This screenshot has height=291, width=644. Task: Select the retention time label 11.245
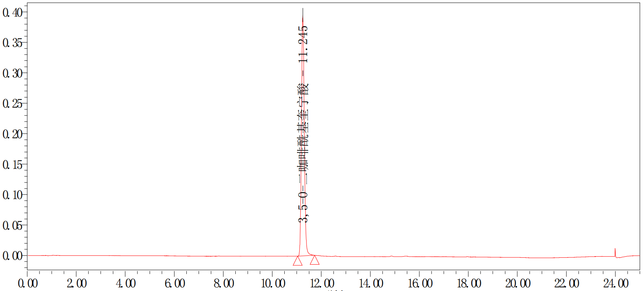[303, 44]
